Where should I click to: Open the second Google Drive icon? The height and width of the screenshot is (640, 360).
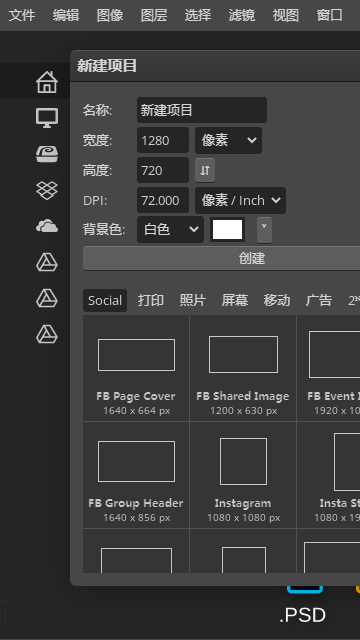pos(47,298)
